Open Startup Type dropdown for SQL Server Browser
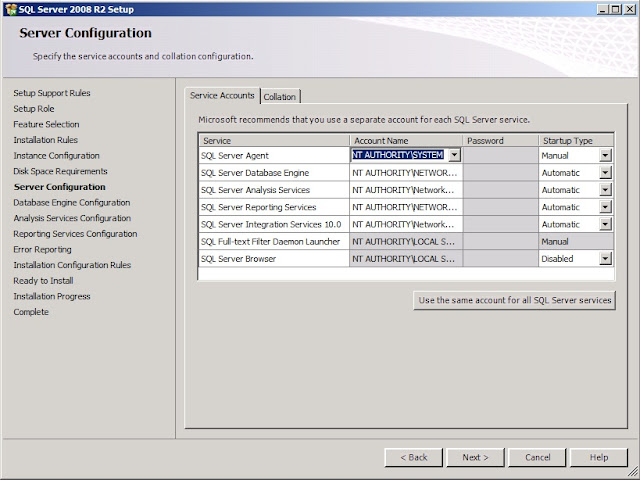 click(605, 258)
